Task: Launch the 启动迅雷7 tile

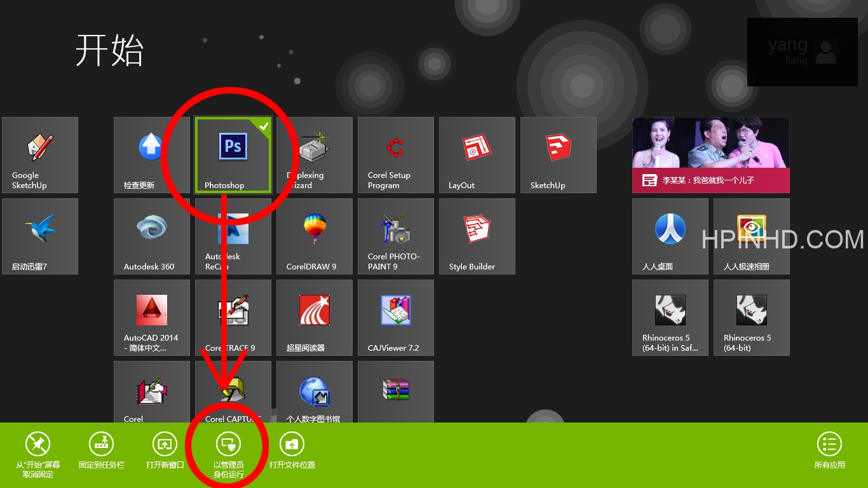Action: pyautogui.click(x=40, y=236)
